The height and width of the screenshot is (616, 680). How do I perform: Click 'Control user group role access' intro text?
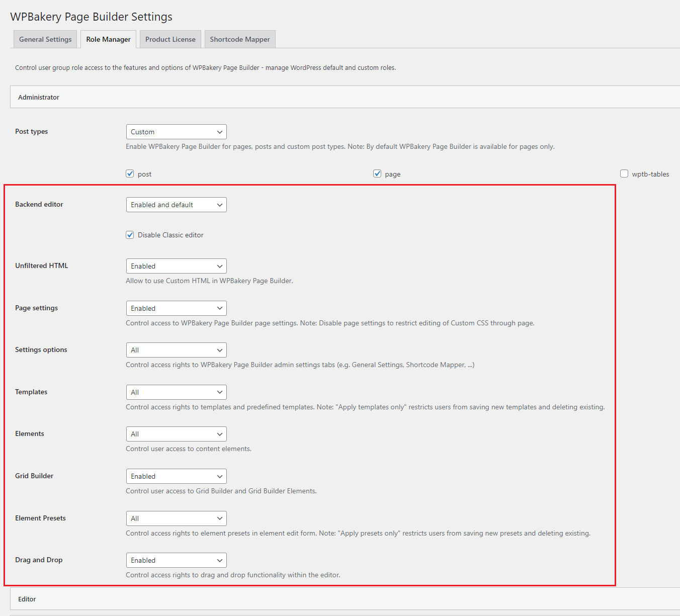205,67
